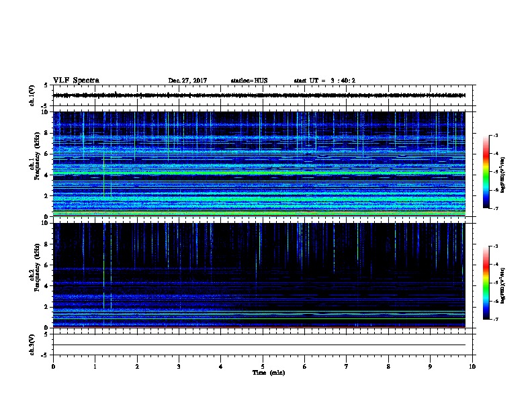This screenshot has height=411, width=532.
Task: Click the "0" tick label on the time axis
Action: coord(53,366)
